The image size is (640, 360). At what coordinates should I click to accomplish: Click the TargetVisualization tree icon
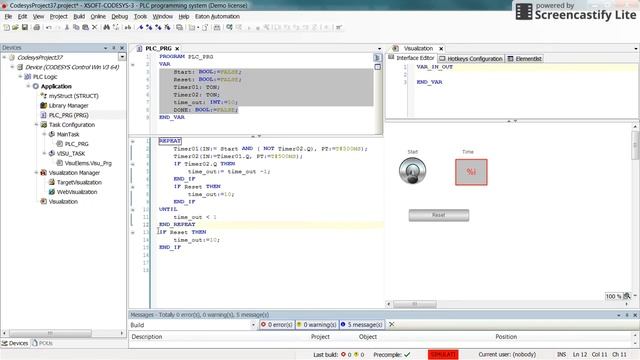[x=51, y=182]
